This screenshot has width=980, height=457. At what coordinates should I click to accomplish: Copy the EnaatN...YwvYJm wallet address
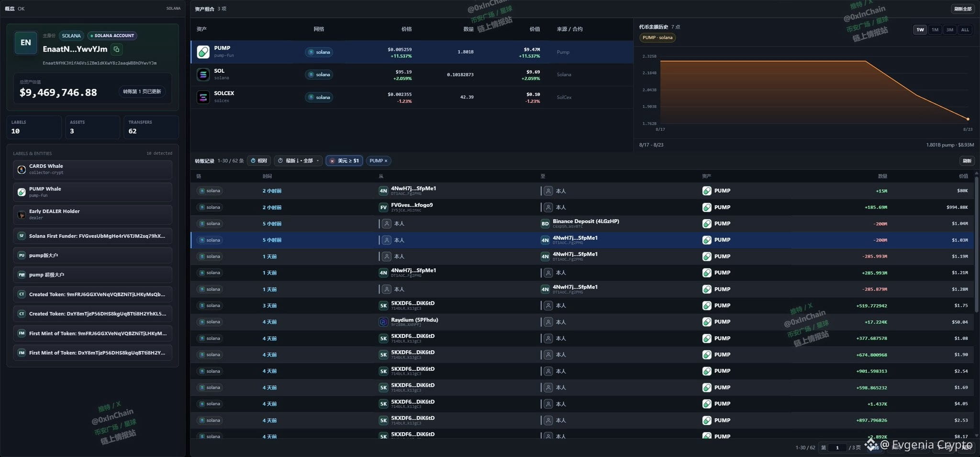[116, 49]
